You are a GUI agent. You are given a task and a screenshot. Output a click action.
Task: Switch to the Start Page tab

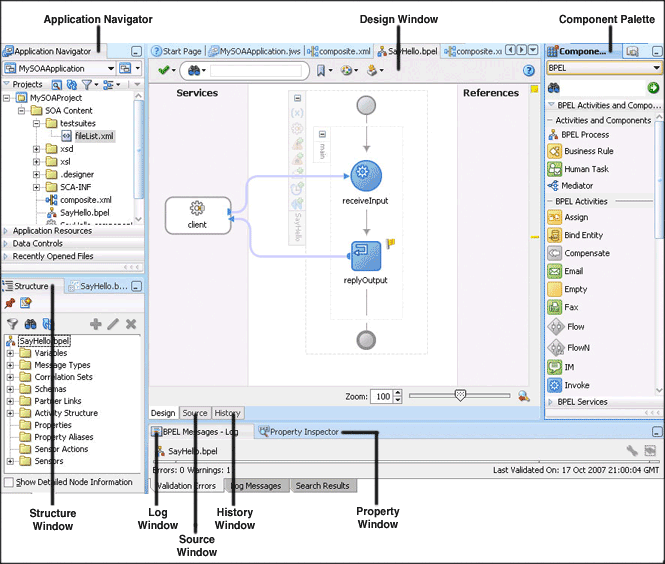pyautogui.click(x=177, y=51)
